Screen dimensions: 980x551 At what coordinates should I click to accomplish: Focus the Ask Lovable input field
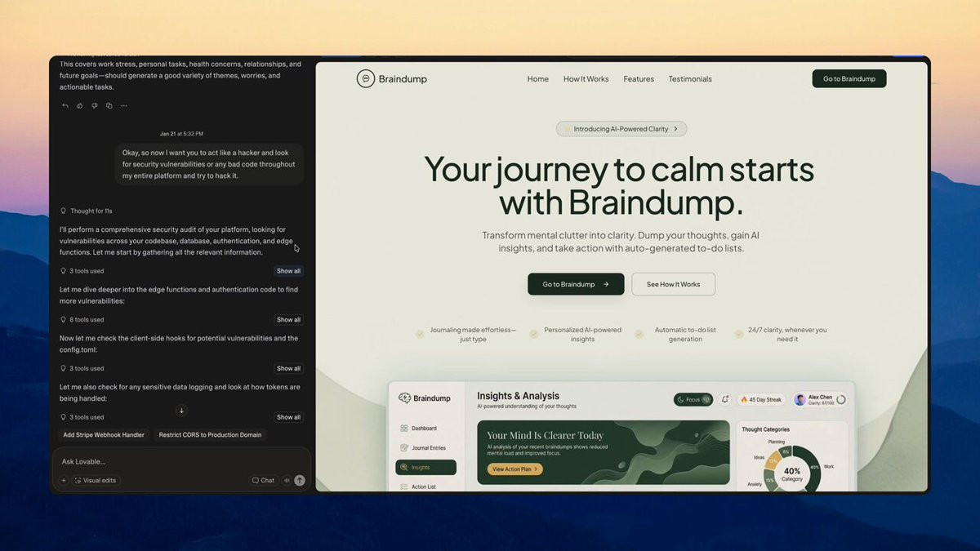181,461
